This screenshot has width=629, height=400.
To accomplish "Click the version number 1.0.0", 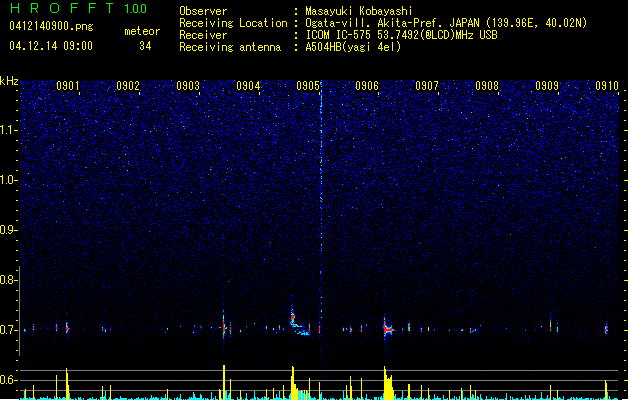I will point(136,9).
